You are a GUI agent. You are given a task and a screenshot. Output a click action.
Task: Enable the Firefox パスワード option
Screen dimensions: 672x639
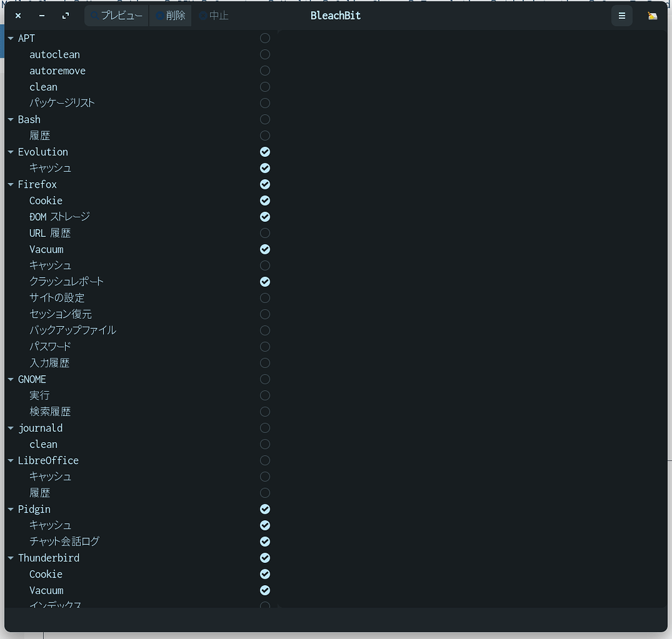265,346
